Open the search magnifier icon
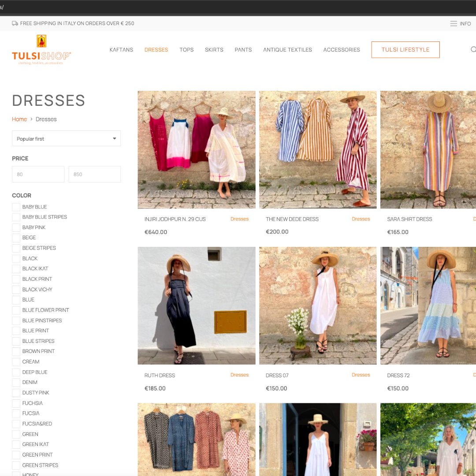476x476 pixels. pyautogui.click(x=473, y=49)
